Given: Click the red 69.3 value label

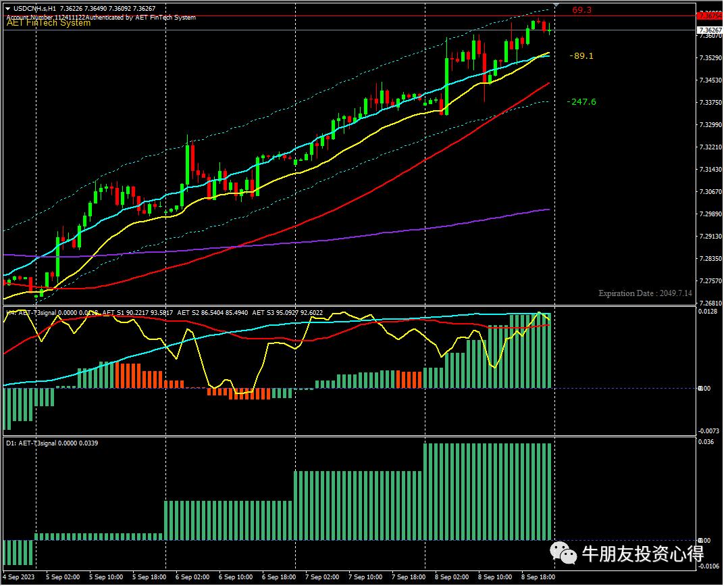Looking at the screenshot, I should point(581,10).
